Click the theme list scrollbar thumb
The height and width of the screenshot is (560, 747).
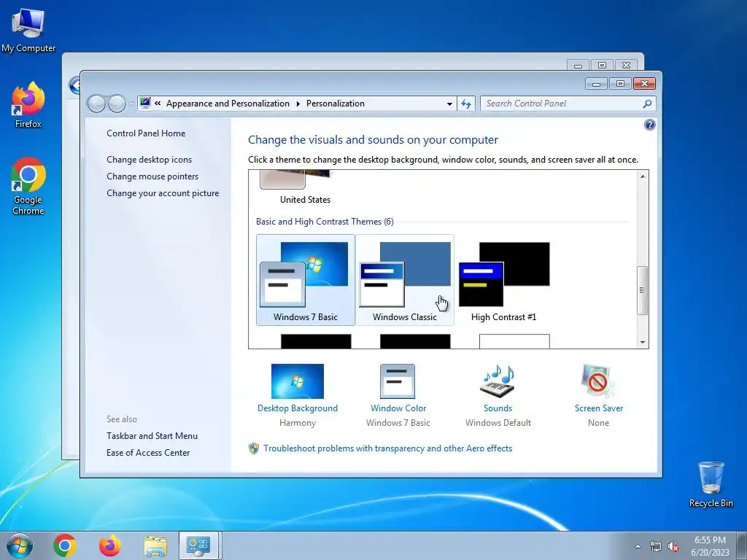point(643,290)
